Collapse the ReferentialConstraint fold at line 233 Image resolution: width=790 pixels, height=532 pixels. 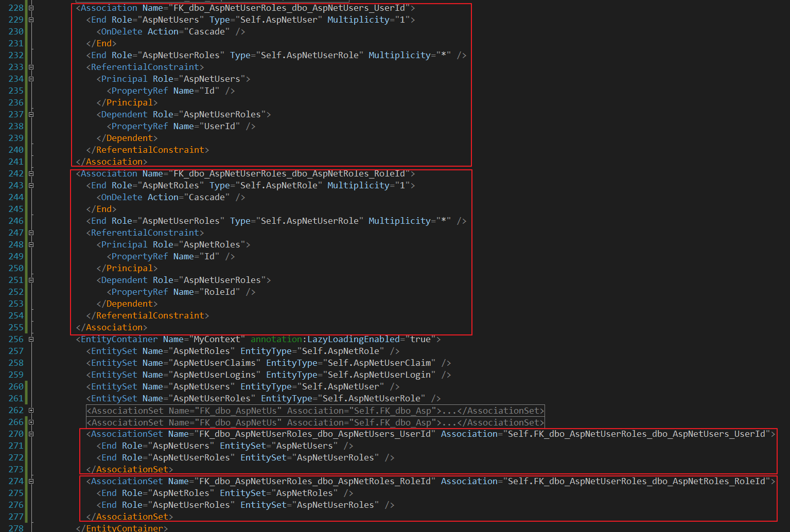31,67
